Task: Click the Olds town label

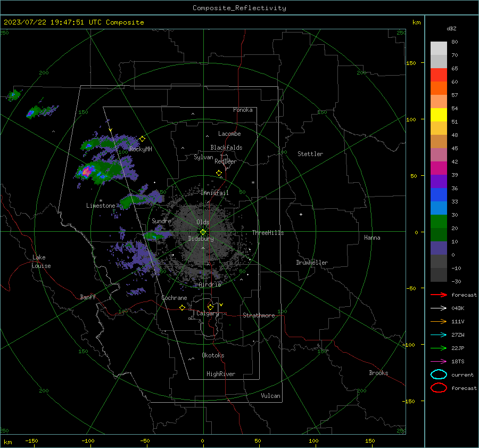Action: tap(203, 222)
